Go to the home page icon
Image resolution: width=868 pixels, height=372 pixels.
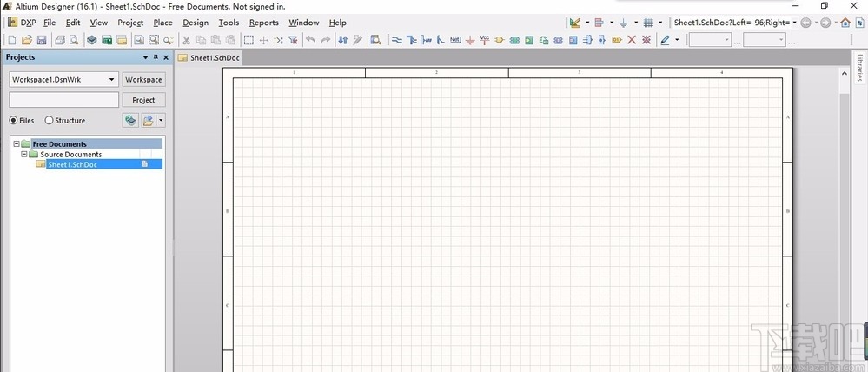[845, 23]
